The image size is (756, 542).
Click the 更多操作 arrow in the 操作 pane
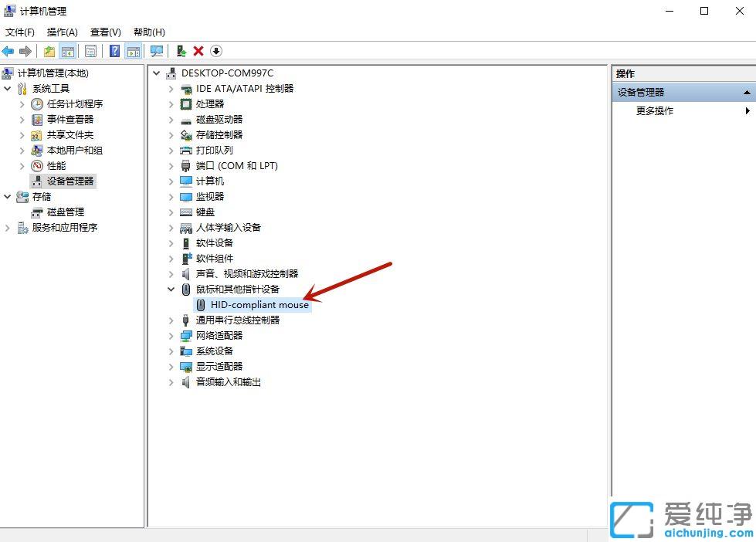coord(748,110)
